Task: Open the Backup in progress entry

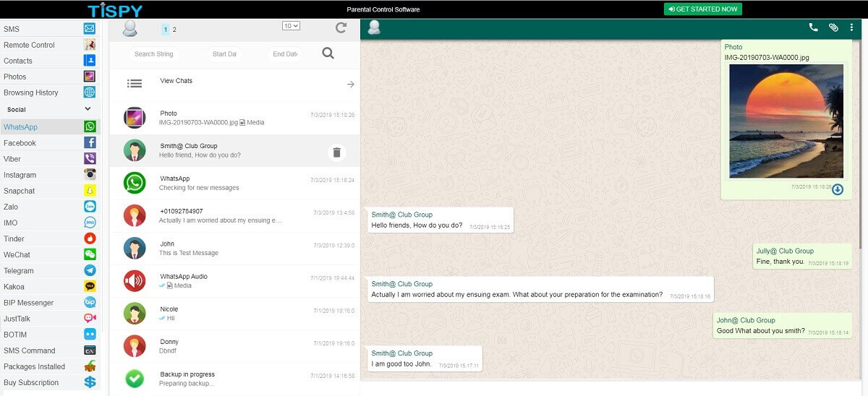Action: [234, 379]
